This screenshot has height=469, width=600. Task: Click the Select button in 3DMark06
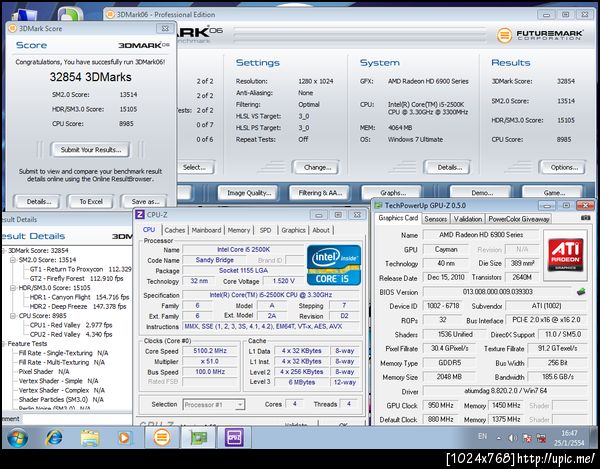[195, 167]
